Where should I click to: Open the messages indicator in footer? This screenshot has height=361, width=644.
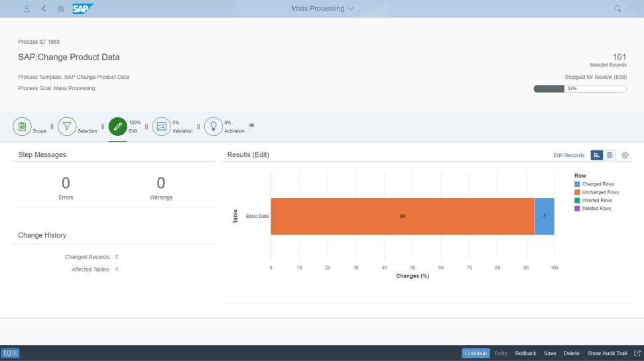[10, 353]
